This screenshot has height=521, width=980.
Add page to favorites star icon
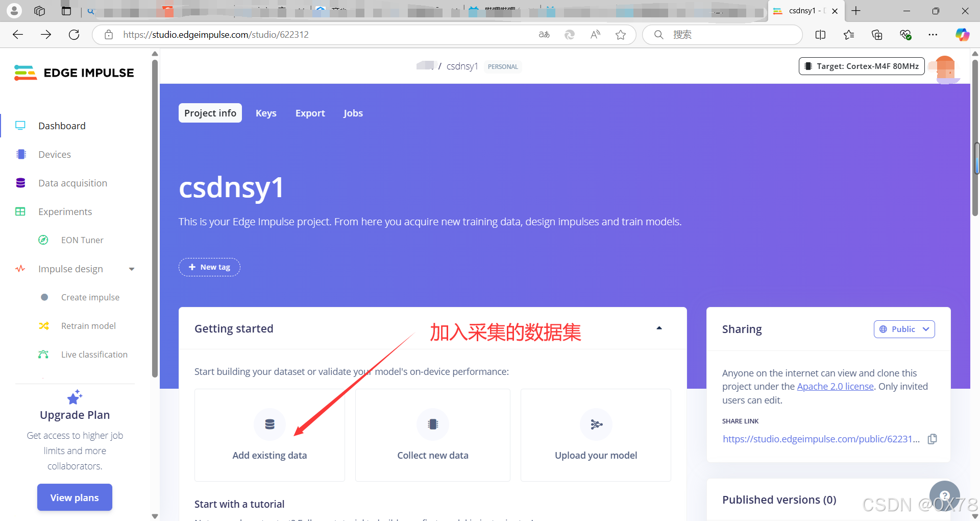click(621, 35)
